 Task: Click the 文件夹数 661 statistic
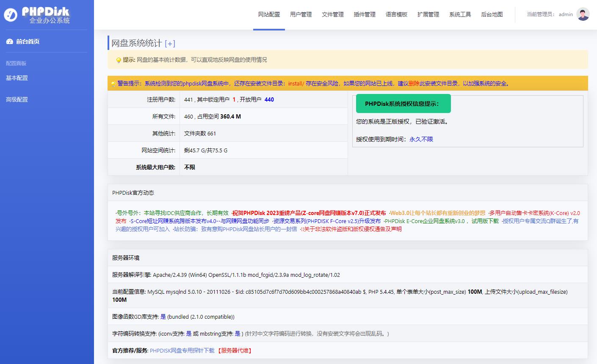[200, 133]
